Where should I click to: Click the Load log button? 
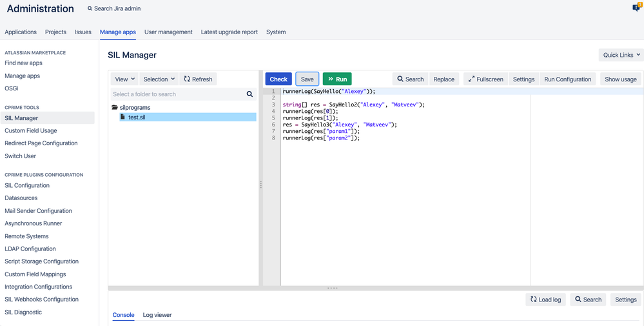pos(545,300)
